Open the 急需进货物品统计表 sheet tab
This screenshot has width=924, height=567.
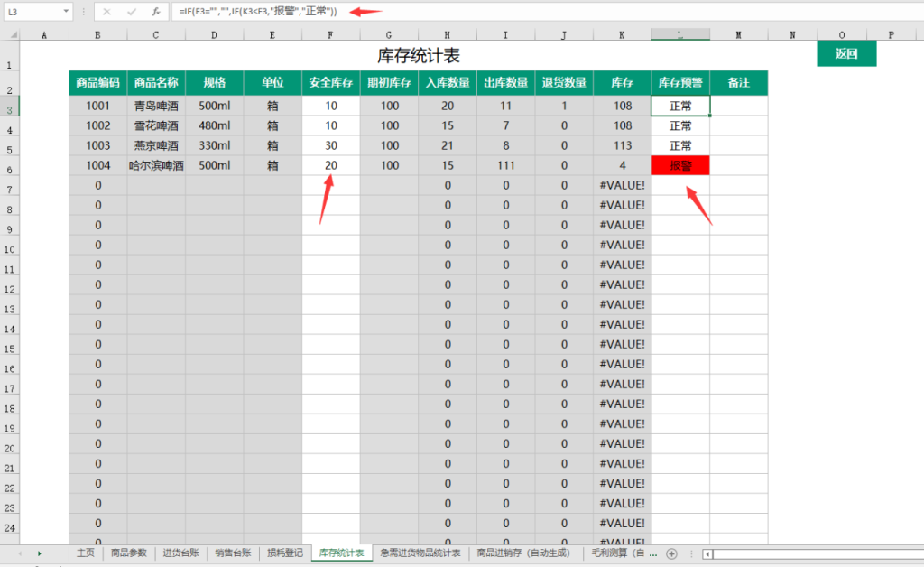[420, 553]
